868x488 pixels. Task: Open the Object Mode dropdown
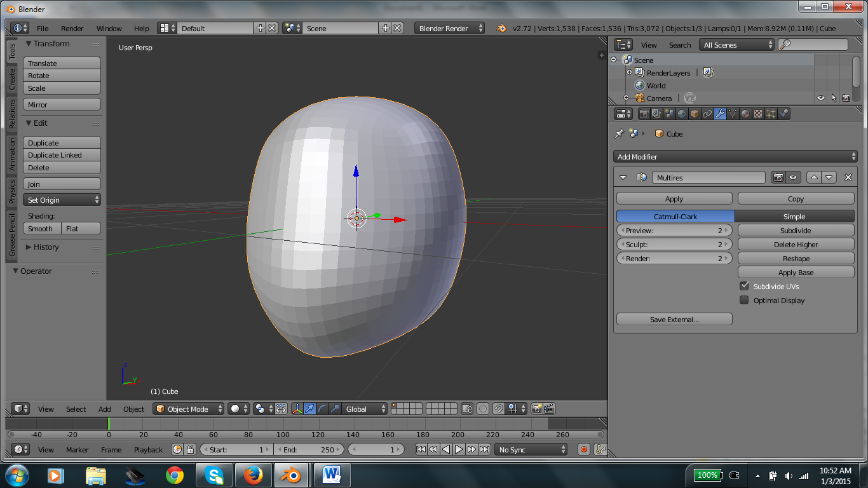(188, 409)
